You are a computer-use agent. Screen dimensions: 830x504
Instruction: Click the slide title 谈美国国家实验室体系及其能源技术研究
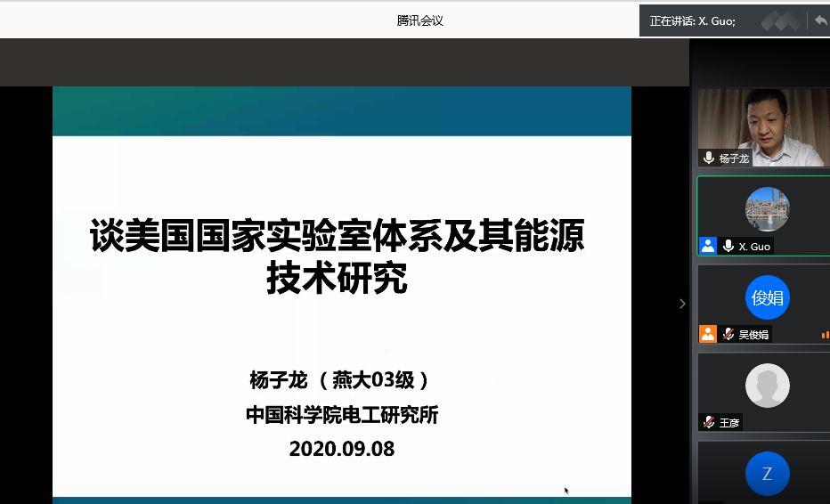338,257
